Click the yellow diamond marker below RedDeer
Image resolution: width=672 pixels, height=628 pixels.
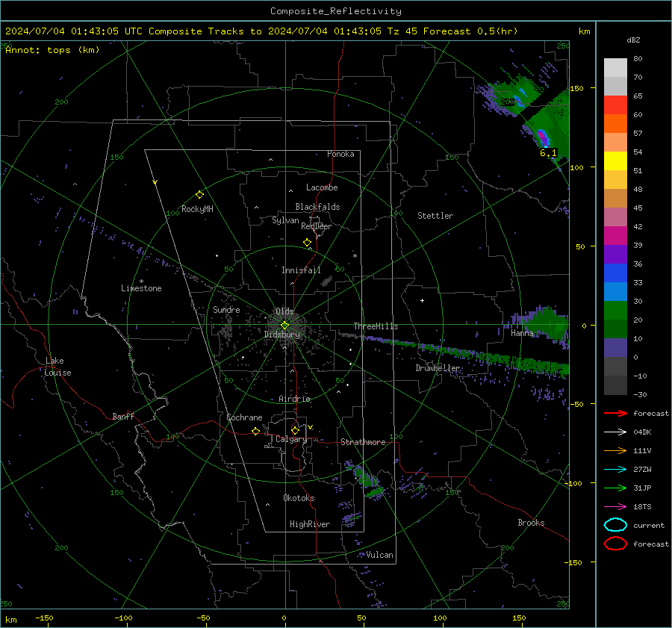pos(307,243)
